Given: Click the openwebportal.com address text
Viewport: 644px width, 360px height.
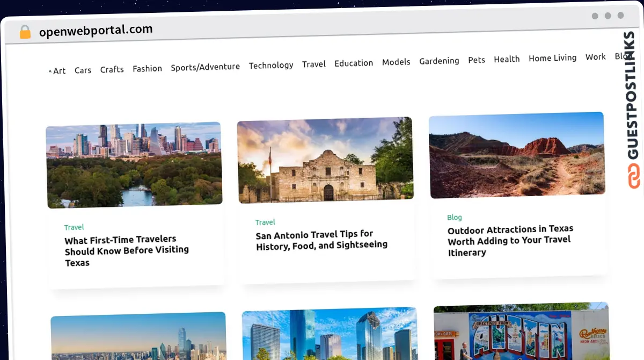Looking at the screenshot, I should 96,30.
